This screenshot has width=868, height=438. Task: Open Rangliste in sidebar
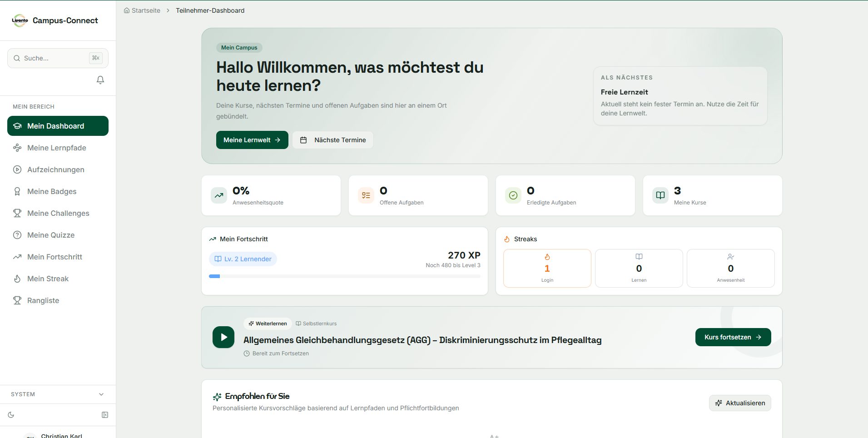coord(58,300)
